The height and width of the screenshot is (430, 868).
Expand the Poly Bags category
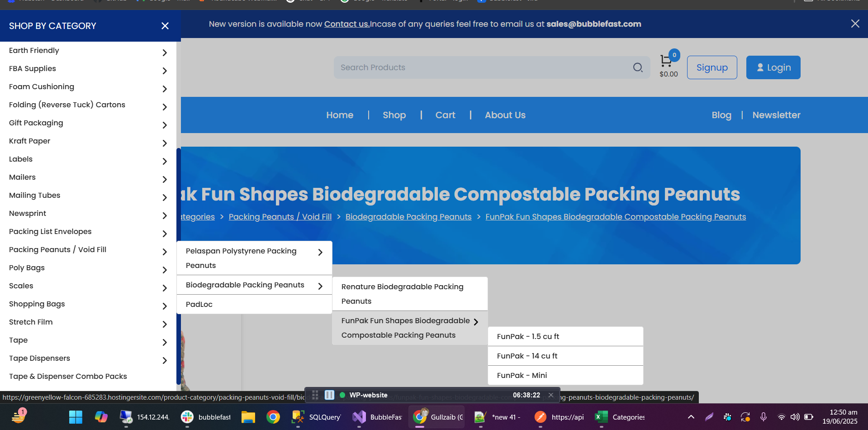point(165,270)
